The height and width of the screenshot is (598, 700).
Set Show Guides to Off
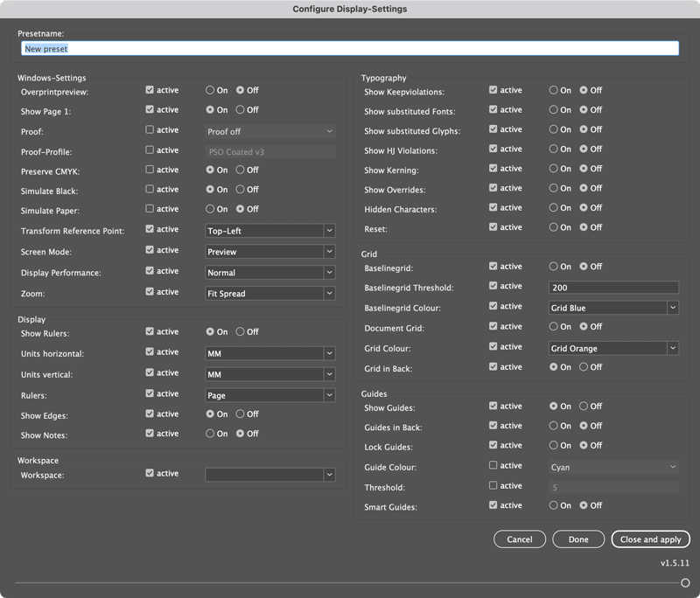584,407
